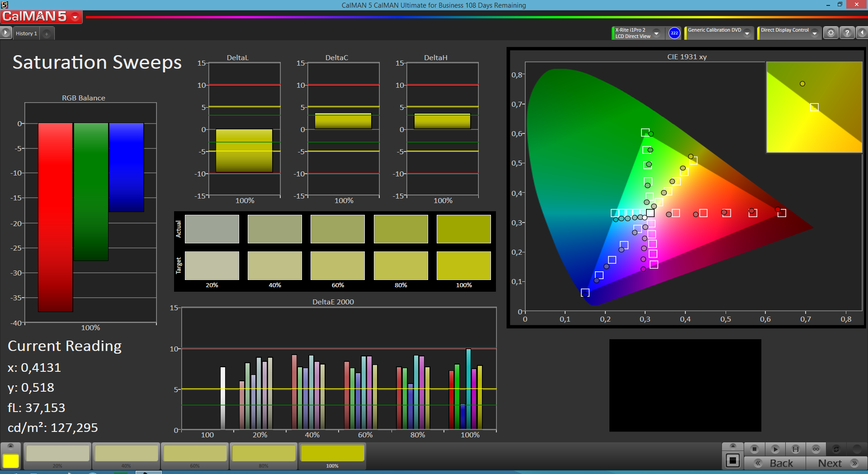Expand the X-Rite i1Pro 2 meter dropdown
This screenshot has width=868, height=474.
[656, 33]
